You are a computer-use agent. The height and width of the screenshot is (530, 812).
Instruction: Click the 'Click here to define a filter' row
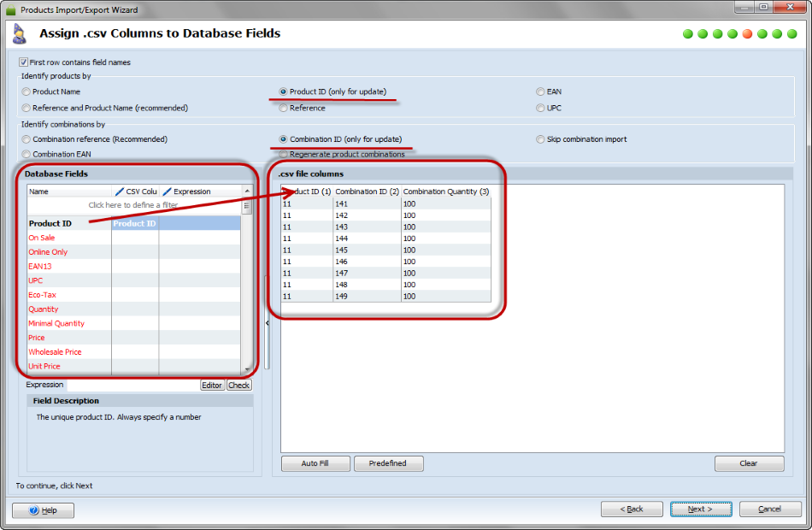click(133, 205)
